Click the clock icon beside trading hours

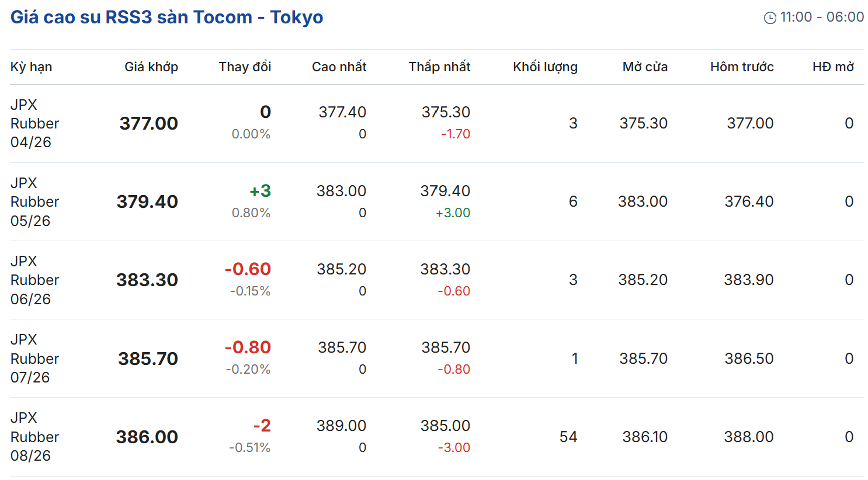click(770, 18)
